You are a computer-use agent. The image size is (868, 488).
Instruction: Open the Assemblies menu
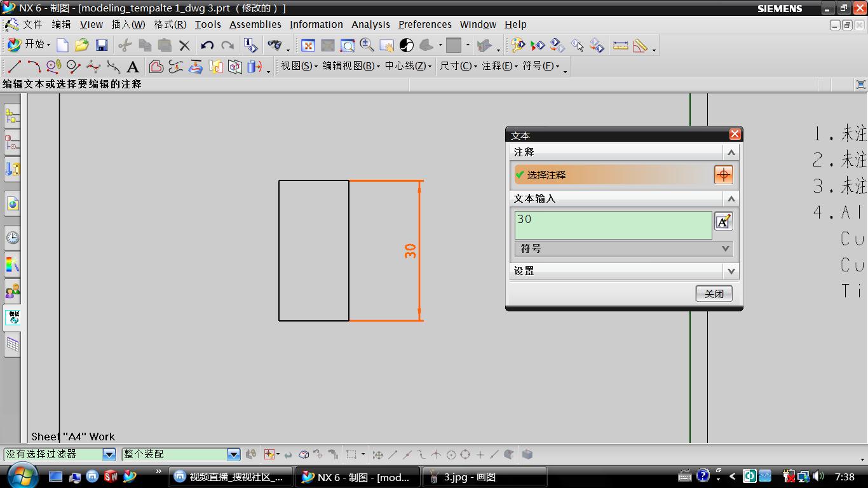point(255,25)
